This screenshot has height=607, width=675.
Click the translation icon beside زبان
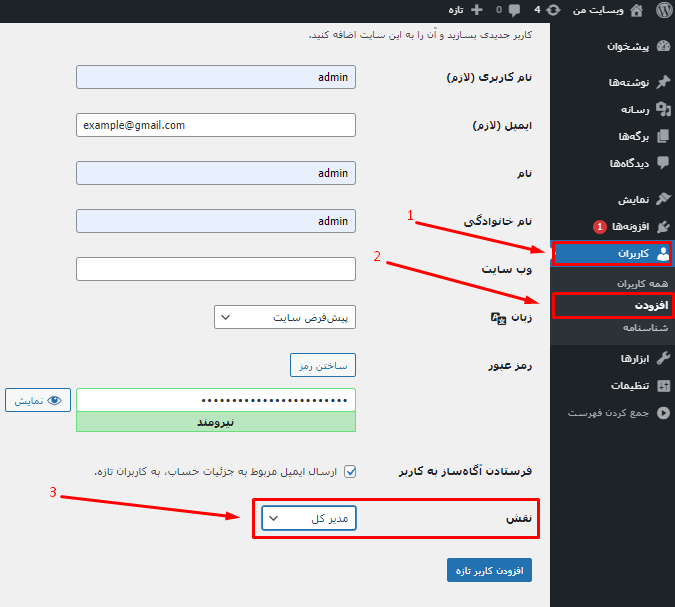(498, 318)
